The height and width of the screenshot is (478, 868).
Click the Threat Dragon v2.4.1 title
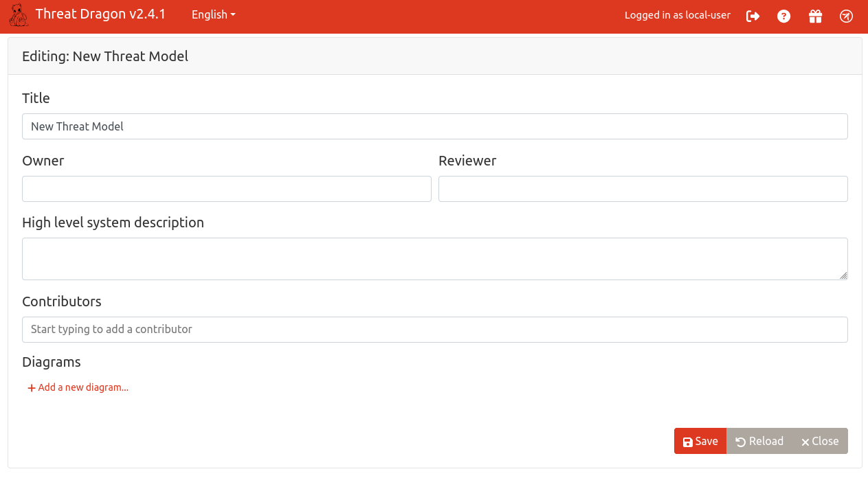coord(100,14)
